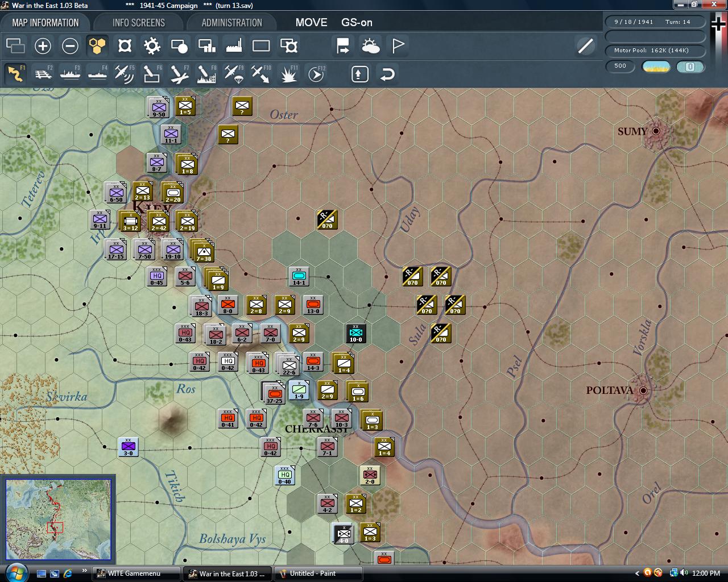728x582 pixels.
Task: Click the zoom in plus icon
Action: pyautogui.click(x=43, y=46)
